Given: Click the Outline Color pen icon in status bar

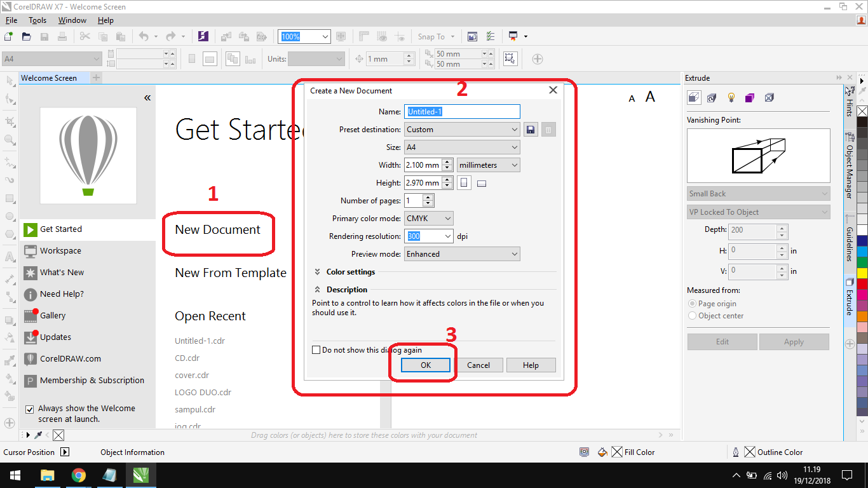Looking at the screenshot, I should [736, 452].
